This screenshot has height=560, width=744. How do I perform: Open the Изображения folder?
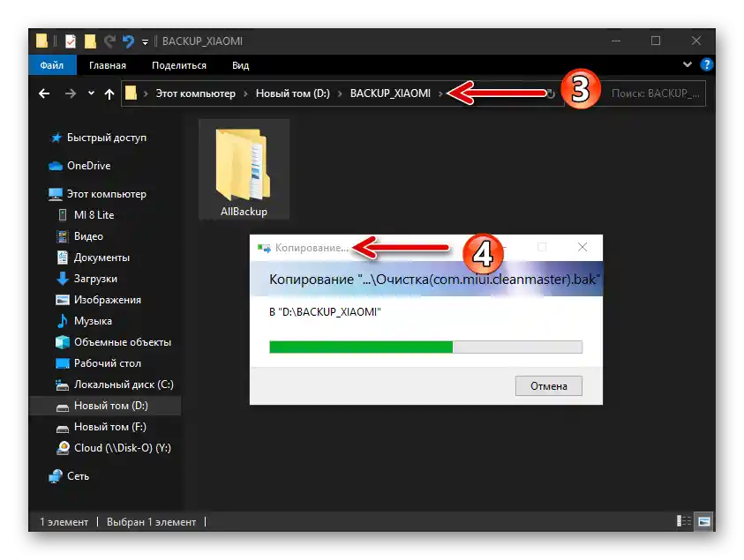(108, 300)
